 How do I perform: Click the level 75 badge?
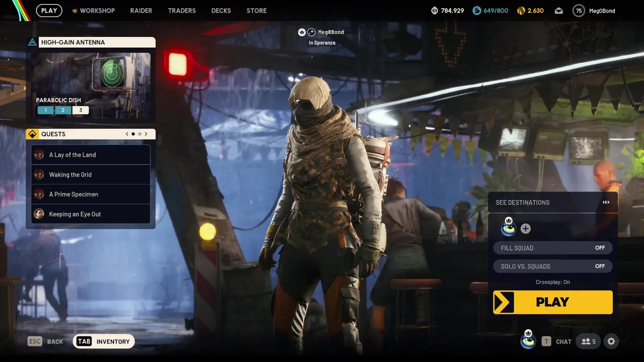pos(579,11)
